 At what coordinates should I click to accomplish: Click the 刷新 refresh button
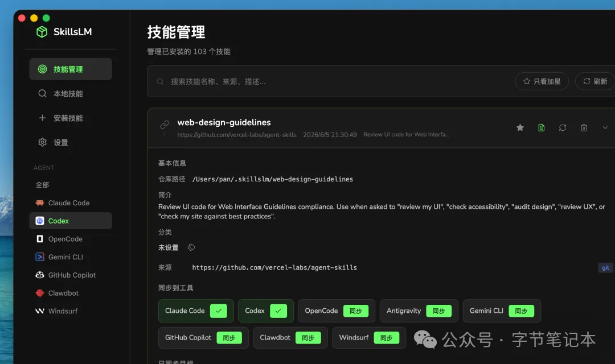pyautogui.click(x=595, y=81)
